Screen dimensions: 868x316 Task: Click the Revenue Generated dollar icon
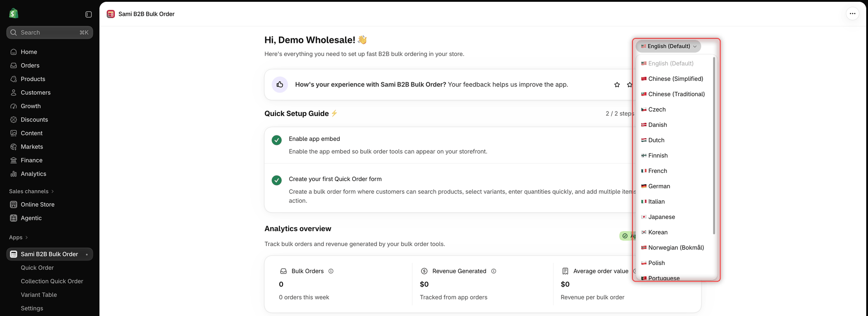coord(424,271)
